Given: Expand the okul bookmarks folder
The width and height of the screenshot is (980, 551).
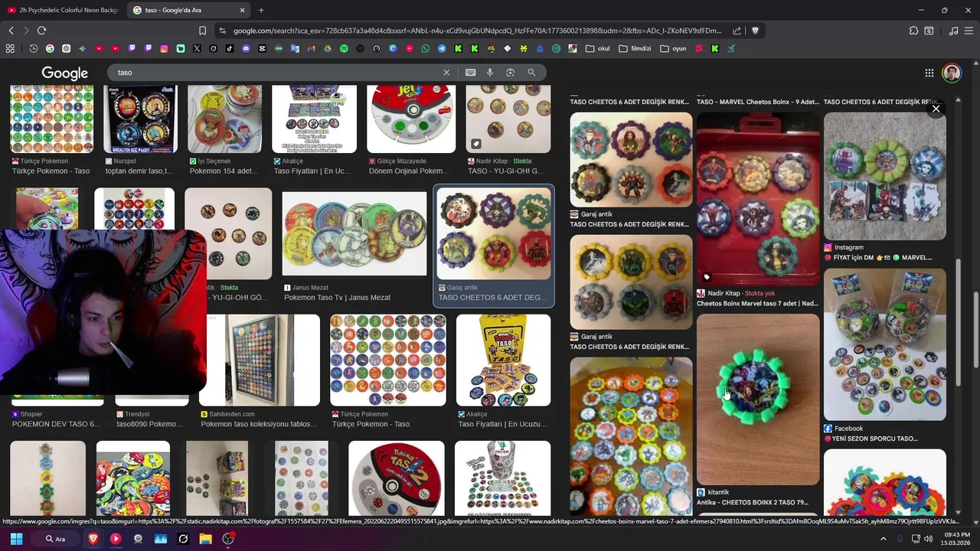Looking at the screenshot, I should tap(598, 48).
